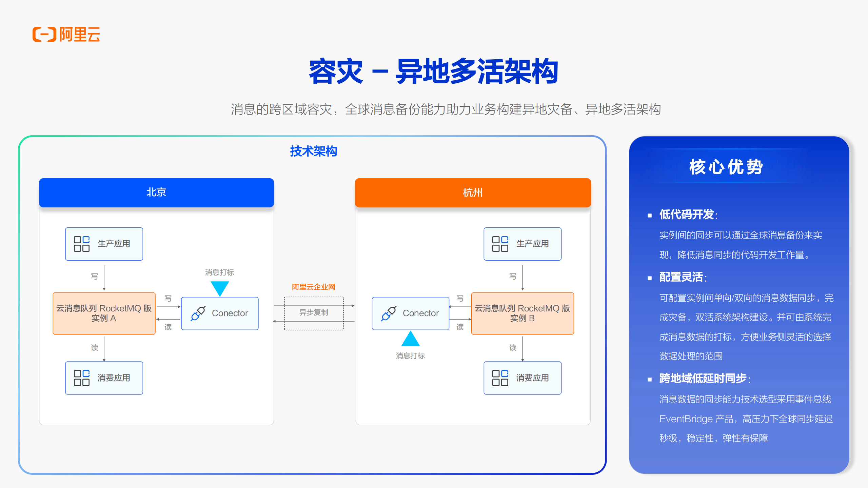Select the blue 北京 region header

[x=156, y=192]
